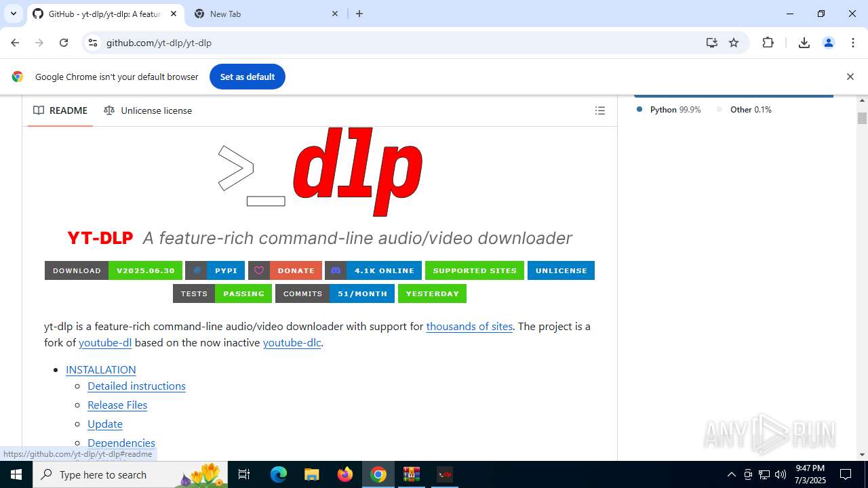Click the Commits 51/month badge
Image resolution: width=868 pixels, height=488 pixels.
335,293
